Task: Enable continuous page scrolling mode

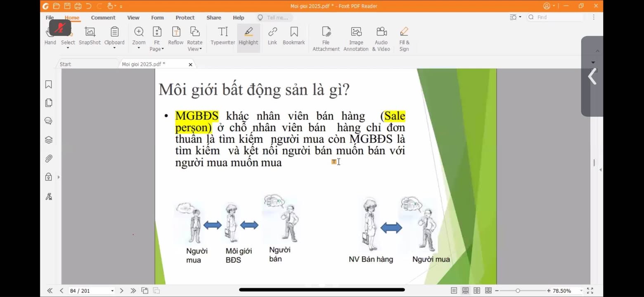Action: [465, 290]
